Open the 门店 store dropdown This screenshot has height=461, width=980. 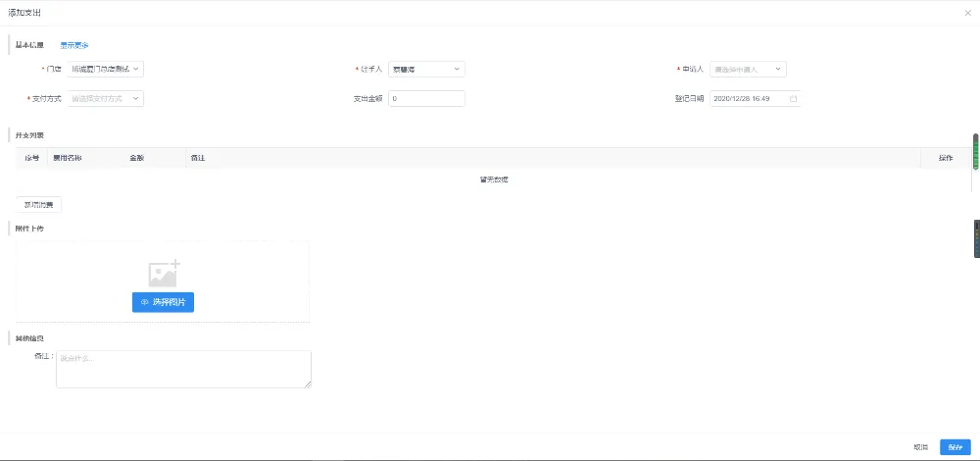[x=106, y=69]
